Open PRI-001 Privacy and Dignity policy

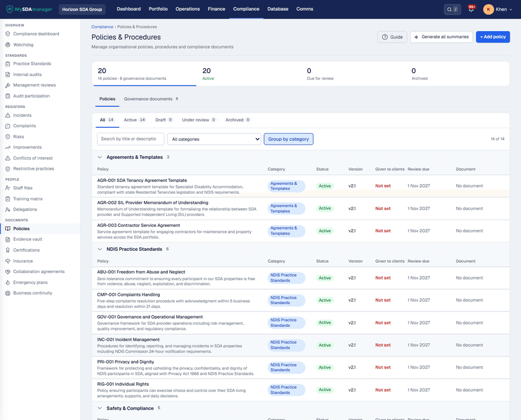tap(125, 362)
